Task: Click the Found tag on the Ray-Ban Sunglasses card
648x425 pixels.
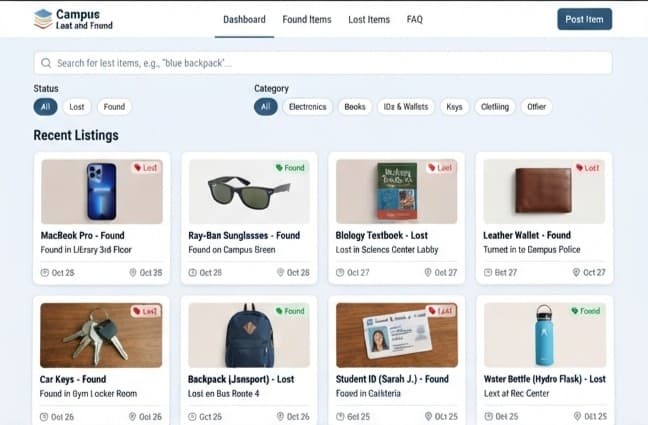Action: [x=290, y=167]
